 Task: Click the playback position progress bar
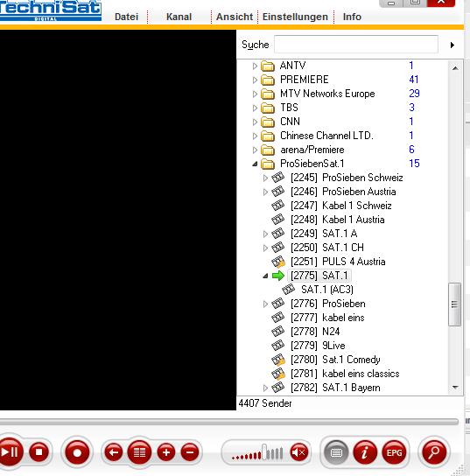tap(229, 422)
